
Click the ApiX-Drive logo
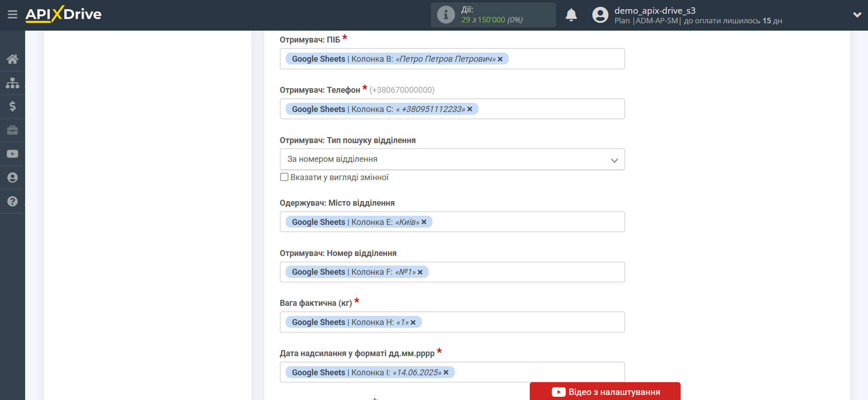pyautogui.click(x=64, y=14)
